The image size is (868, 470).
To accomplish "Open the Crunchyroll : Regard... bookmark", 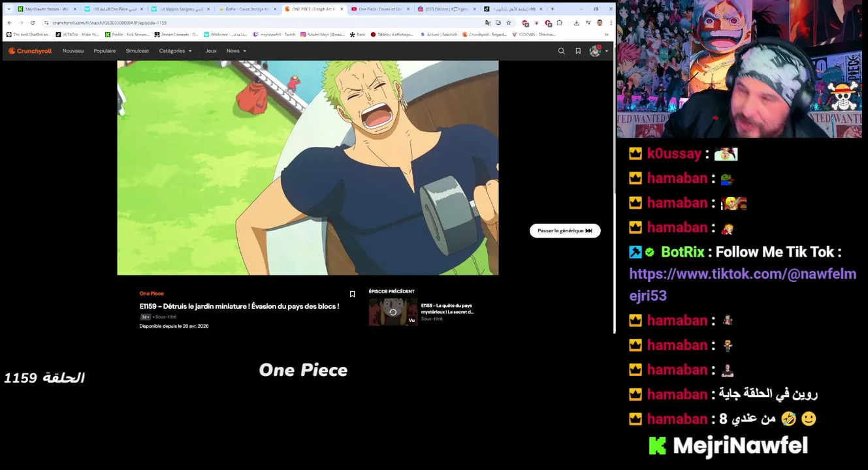I will pyautogui.click(x=485, y=35).
